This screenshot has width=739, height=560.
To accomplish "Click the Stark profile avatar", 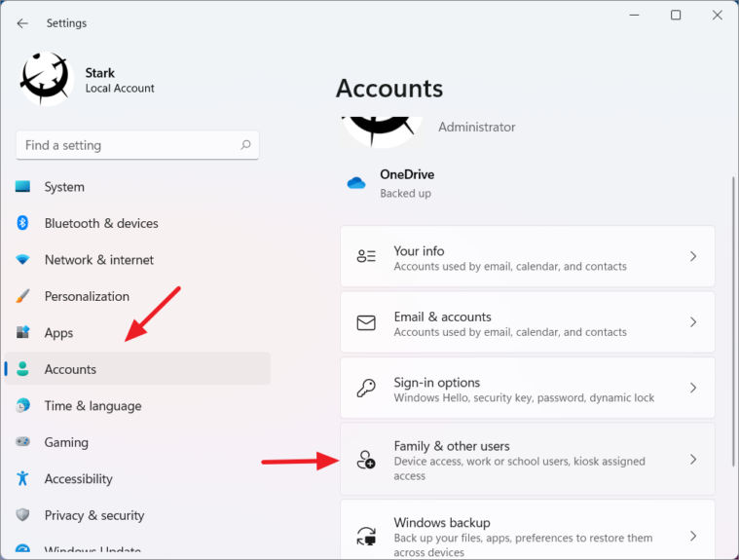I will point(46,79).
